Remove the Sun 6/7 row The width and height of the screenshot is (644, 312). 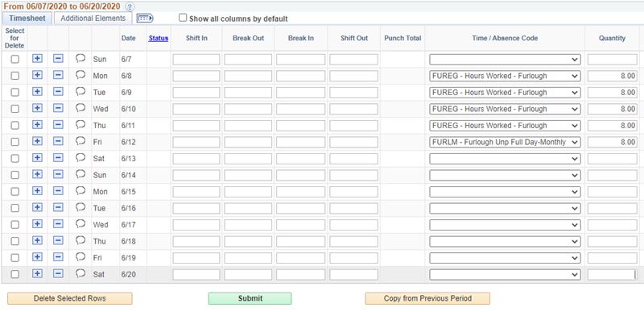tap(58, 58)
